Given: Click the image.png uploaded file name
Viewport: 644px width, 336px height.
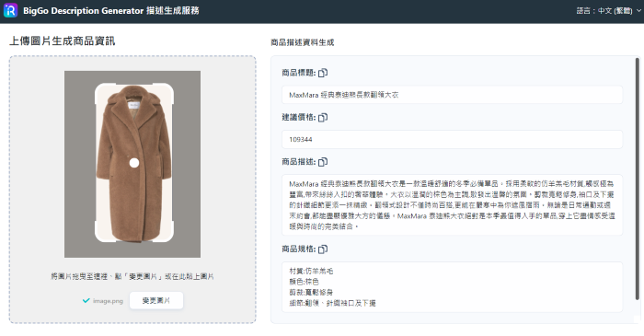Looking at the screenshot, I should coord(108,301).
